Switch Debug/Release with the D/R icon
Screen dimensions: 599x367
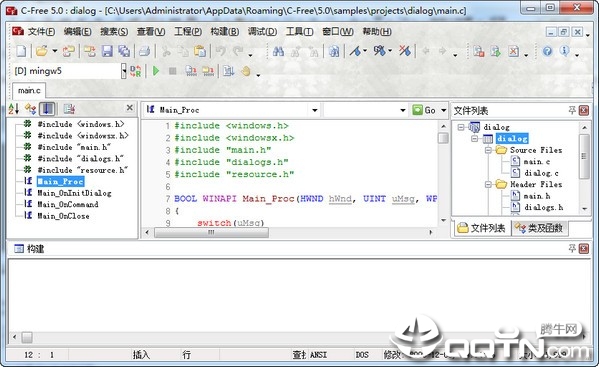136,71
